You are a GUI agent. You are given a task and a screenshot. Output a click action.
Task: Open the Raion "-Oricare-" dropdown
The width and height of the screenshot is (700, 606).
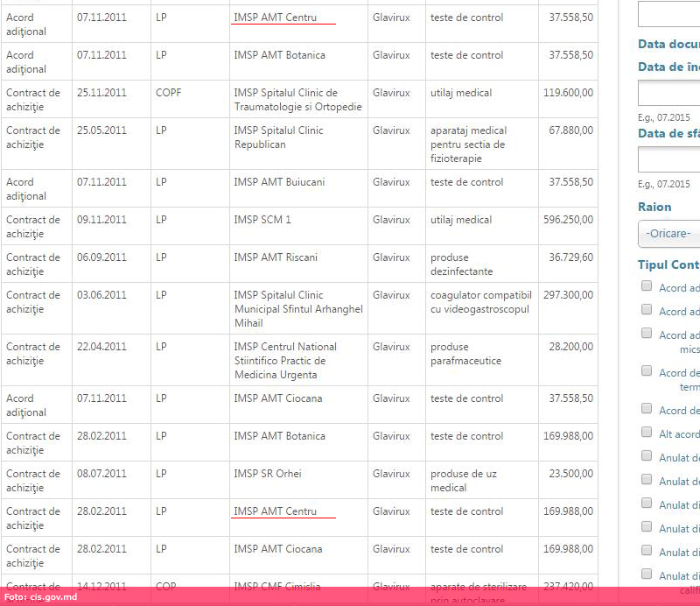(x=669, y=234)
